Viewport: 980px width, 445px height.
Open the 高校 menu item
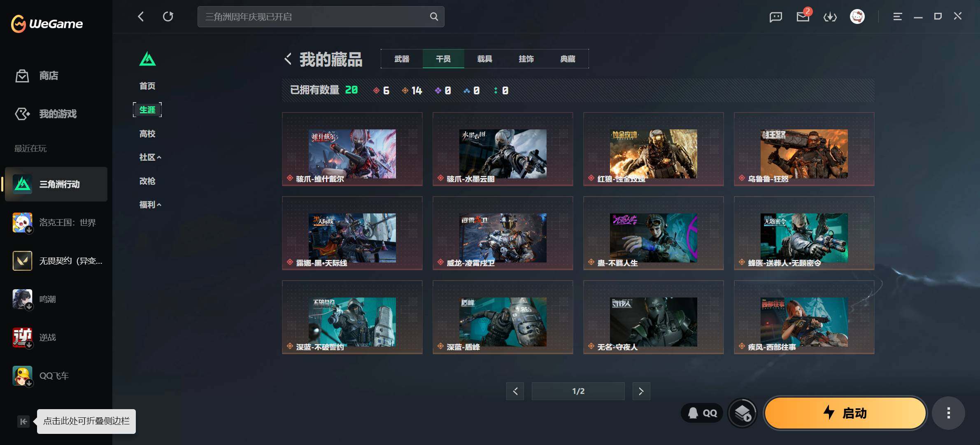click(147, 133)
